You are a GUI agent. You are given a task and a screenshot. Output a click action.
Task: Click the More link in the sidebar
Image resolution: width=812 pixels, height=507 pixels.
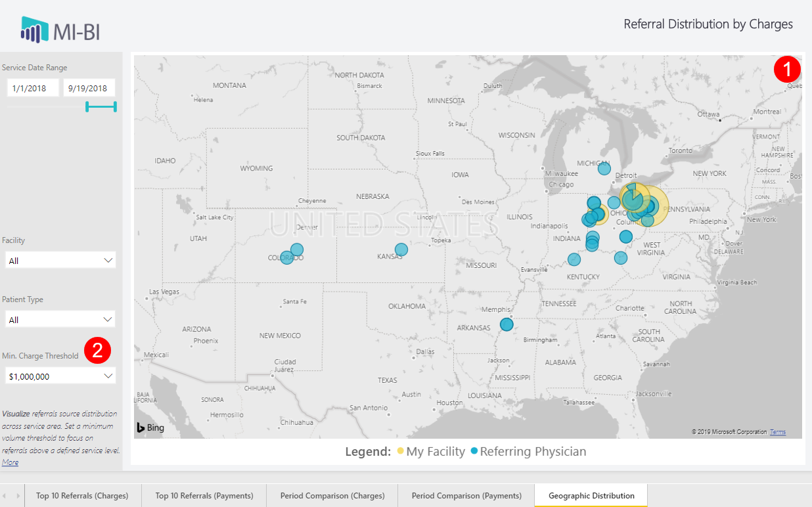point(10,462)
